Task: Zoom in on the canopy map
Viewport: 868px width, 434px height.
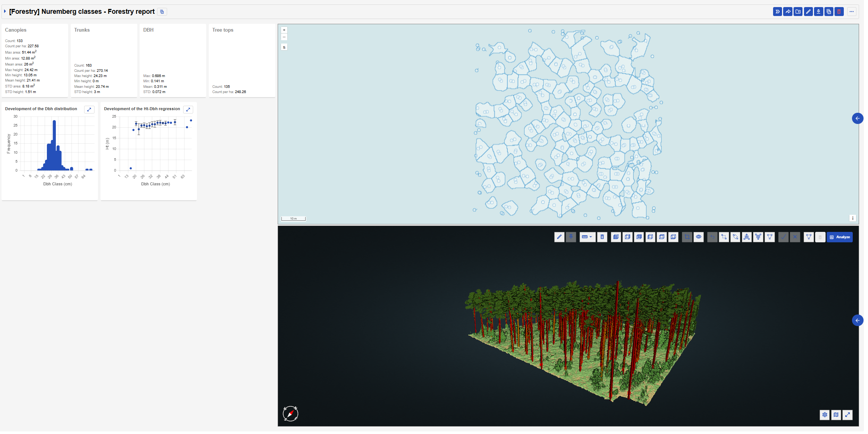Action: pos(284,30)
